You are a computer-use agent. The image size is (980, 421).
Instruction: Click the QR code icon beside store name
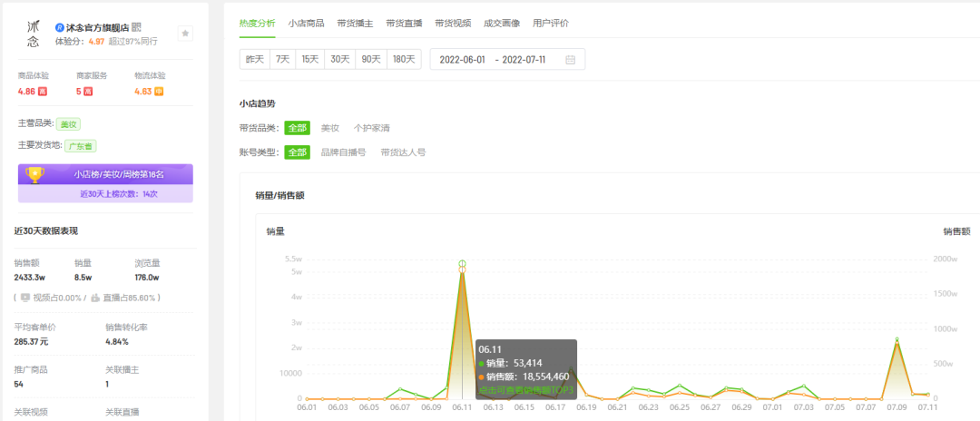[x=136, y=28]
